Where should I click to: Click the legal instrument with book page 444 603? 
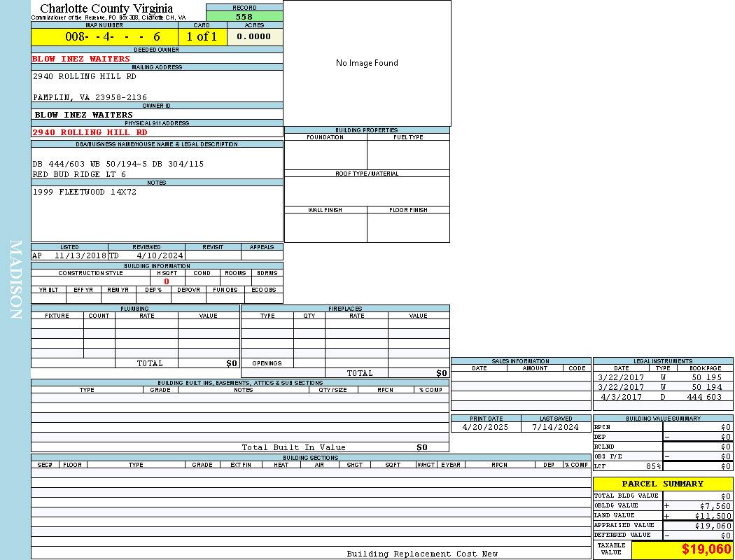coord(661,397)
